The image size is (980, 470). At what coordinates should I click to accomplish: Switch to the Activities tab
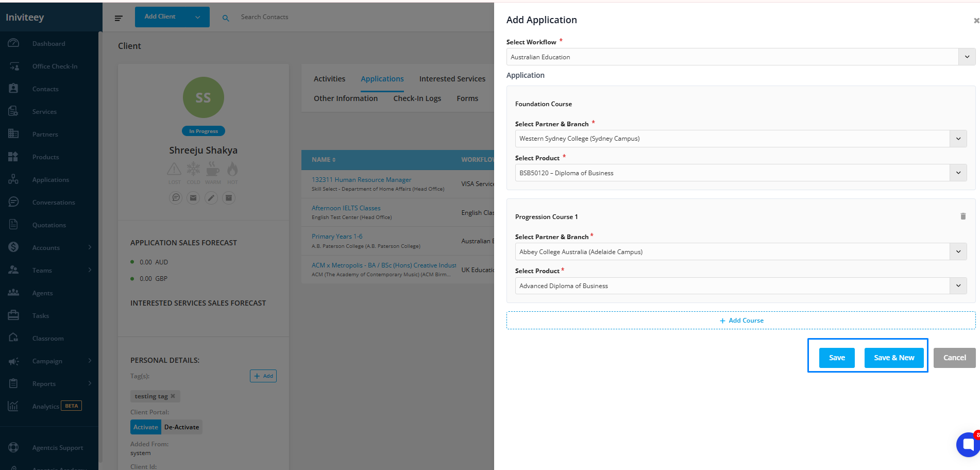(329, 79)
